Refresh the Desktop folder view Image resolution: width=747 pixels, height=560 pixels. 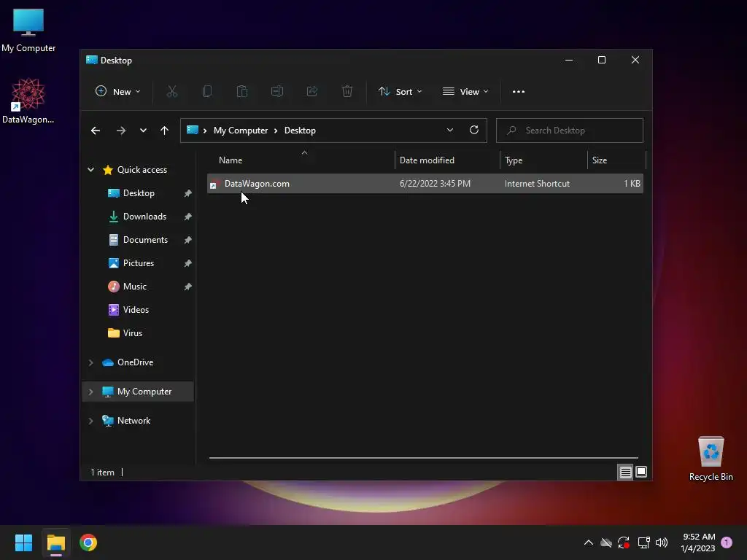(x=474, y=130)
